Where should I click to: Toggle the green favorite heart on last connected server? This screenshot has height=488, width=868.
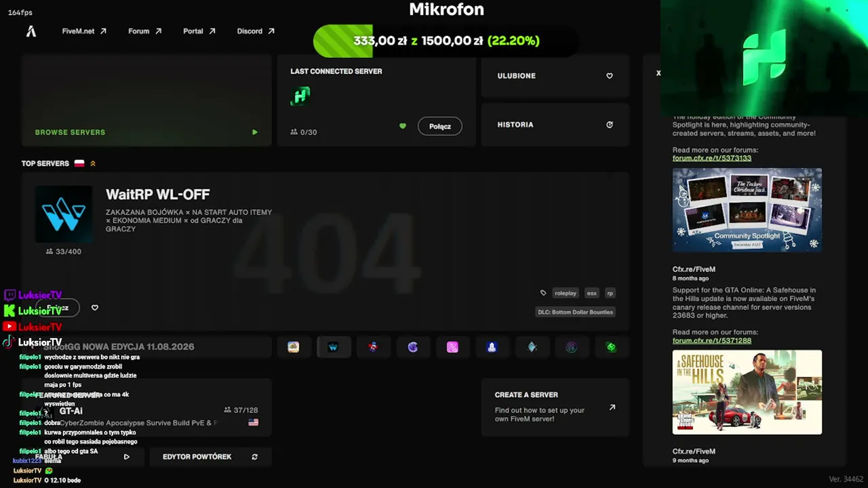point(403,126)
